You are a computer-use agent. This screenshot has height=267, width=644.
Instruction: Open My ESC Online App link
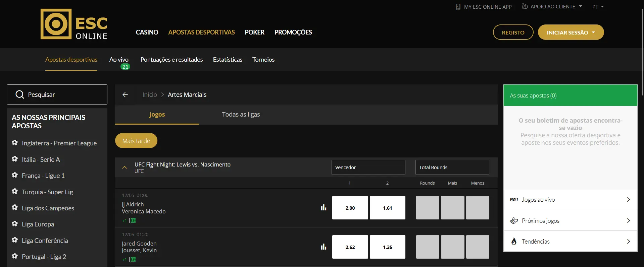coord(484,7)
